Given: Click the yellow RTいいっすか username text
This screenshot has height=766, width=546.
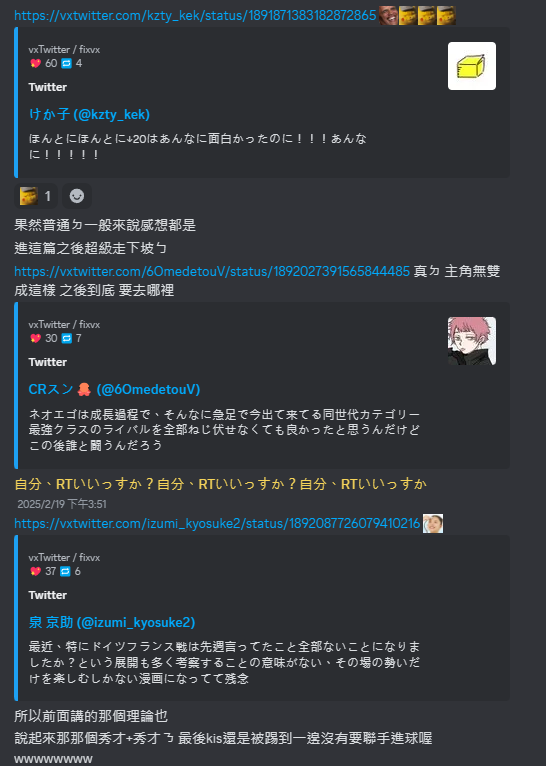Looking at the screenshot, I should click(221, 484).
